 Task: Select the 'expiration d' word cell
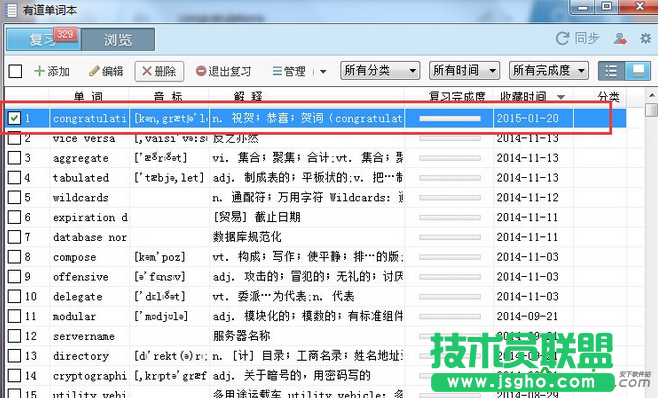(90, 217)
